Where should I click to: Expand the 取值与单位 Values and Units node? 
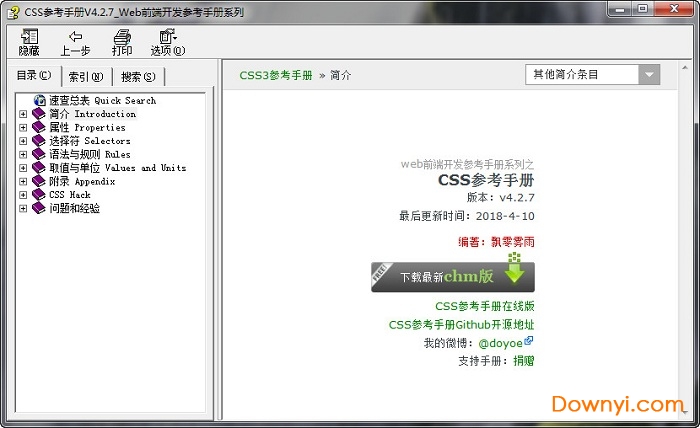click(23, 168)
